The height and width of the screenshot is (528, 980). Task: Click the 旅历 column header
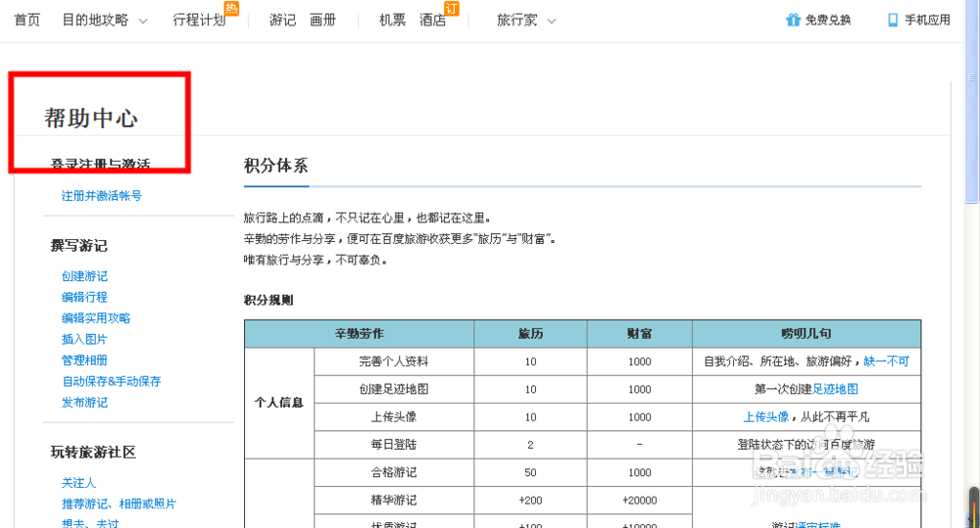[x=530, y=334]
